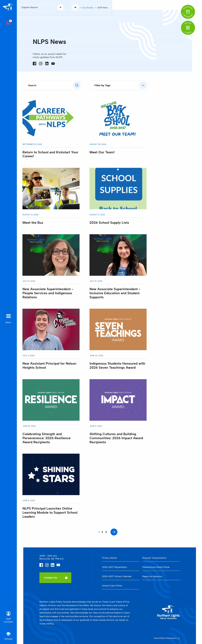Screen dimensions: 202x644
Task: Read NLPS Principal Launches Online Learning Module
Action: (50, 513)
